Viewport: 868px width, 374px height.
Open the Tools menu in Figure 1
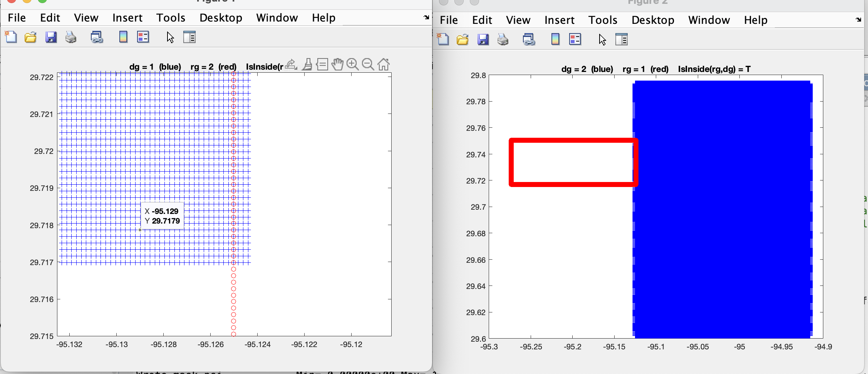(171, 18)
